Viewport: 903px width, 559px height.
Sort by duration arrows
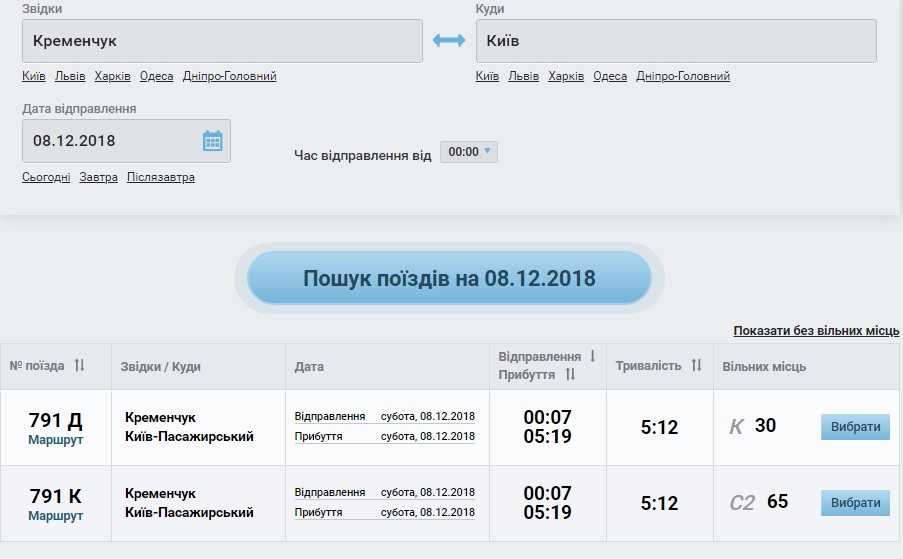[696, 366]
